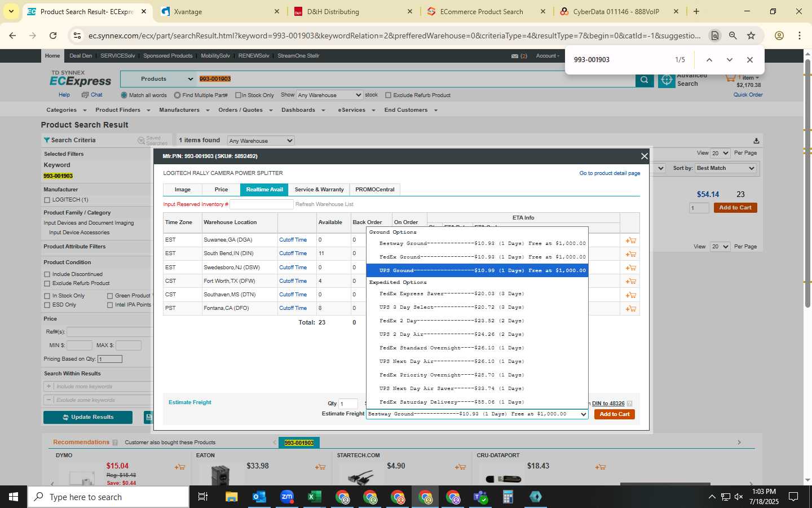Add EATON recommended product to cart
Image resolution: width=812 pixels, height=508 pixels.
(x=320, y=467)
